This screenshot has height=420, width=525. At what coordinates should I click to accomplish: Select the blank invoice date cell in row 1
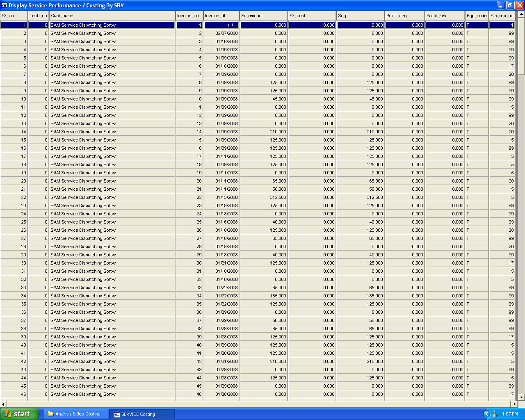pos(221,25)
